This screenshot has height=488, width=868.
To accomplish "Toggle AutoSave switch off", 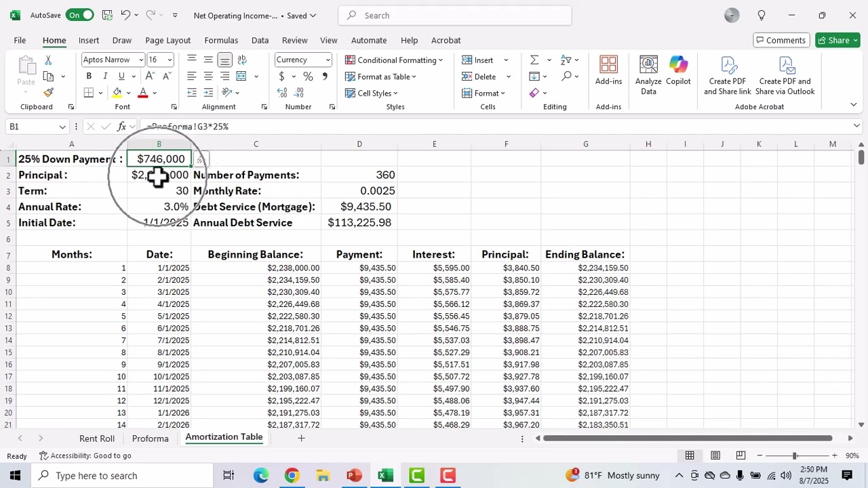I will tap(79, 15).
